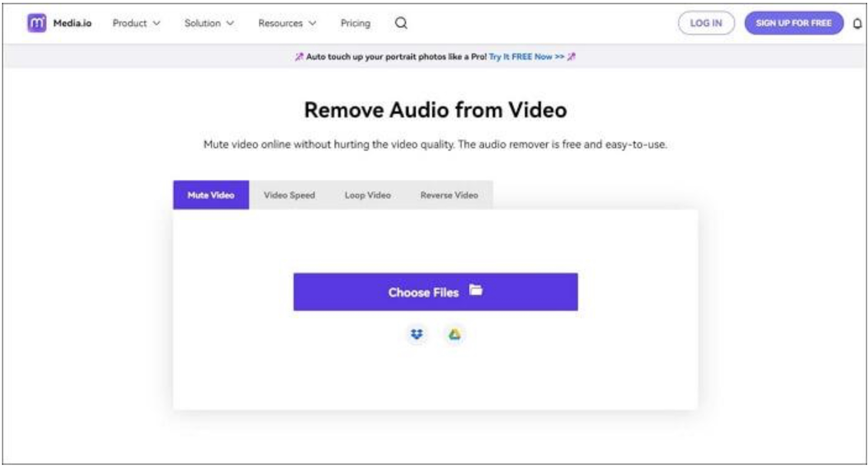Click the magic wand icon before banner text
Viewport: 868px width, 467px height.
click(299, 57)
